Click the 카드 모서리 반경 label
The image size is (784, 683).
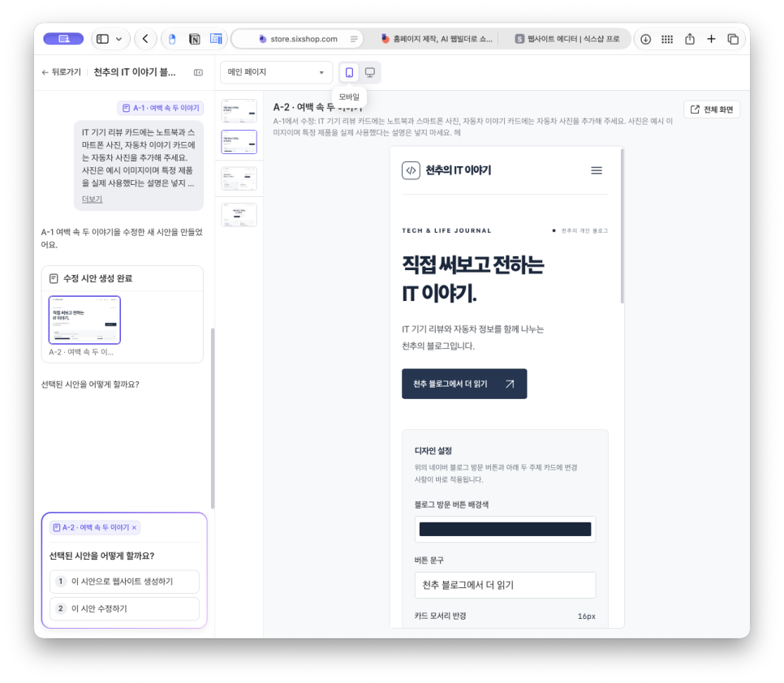point(440,616)
